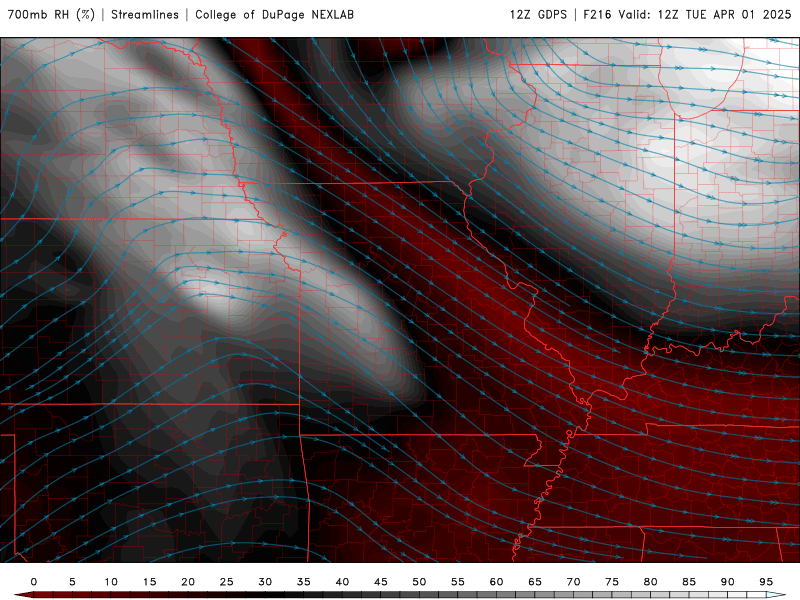Select the '50' color scale value
The height and width of the screenshot is (600, 800).
pos(419,582)
